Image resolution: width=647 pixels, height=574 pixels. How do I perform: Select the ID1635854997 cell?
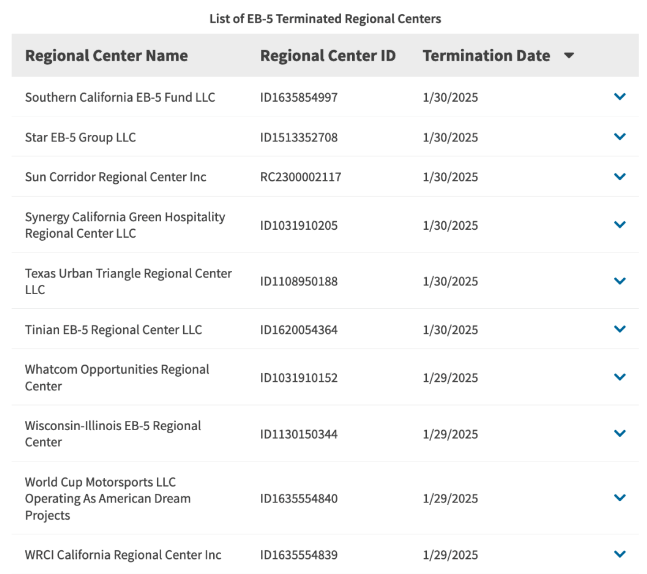(x=299, y=97)
